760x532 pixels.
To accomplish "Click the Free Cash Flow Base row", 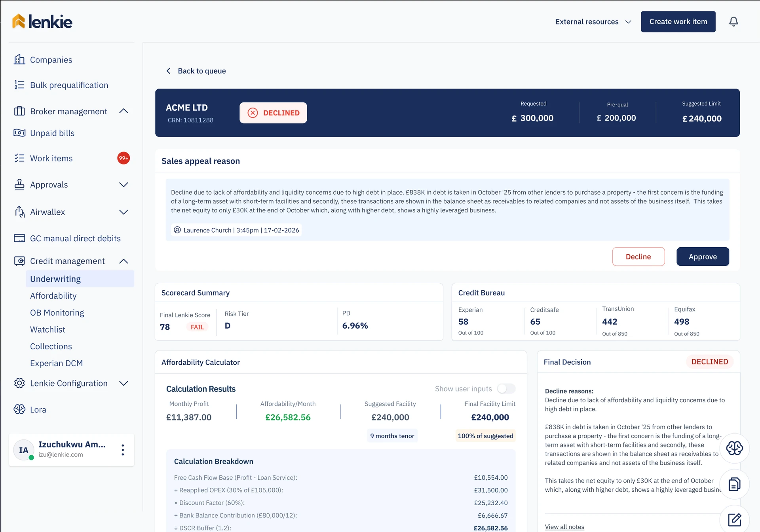I will [x=341, y=477].
